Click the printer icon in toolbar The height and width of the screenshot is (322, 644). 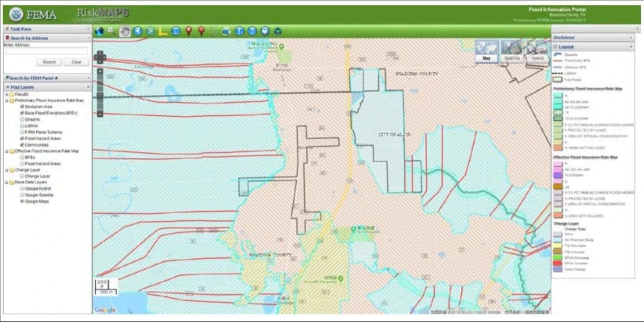click(226, 31)
